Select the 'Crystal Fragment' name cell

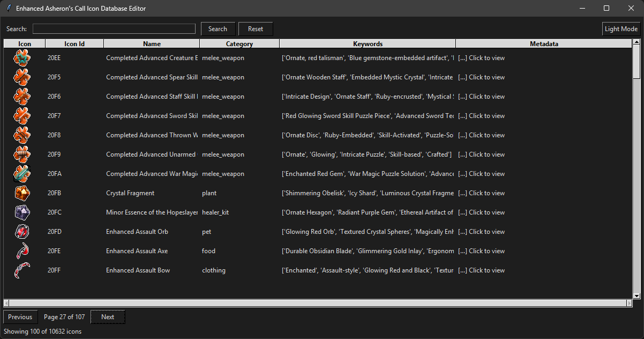point(130,193)
